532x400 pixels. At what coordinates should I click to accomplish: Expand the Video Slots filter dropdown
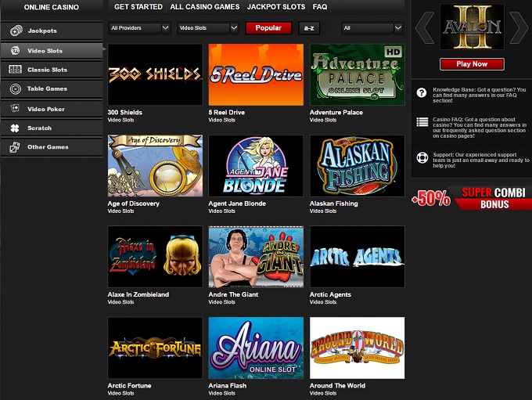click(207, 28)
